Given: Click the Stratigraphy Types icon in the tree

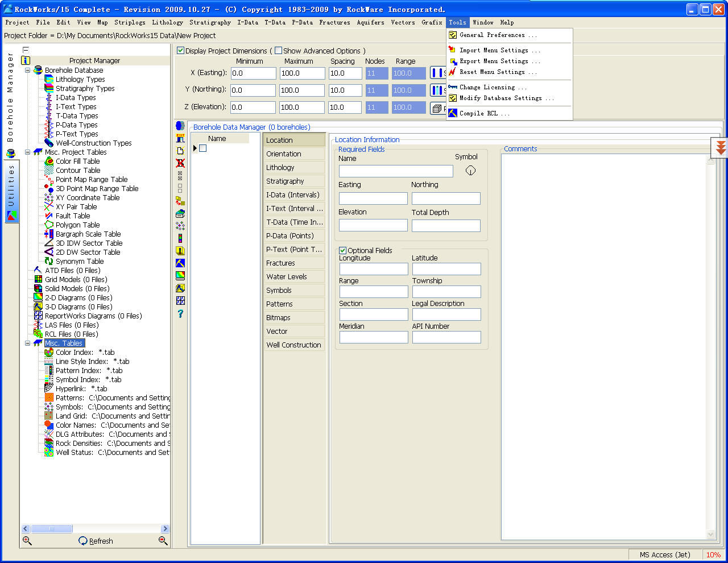Looking at the screenshot, I should tap(49, 88).
